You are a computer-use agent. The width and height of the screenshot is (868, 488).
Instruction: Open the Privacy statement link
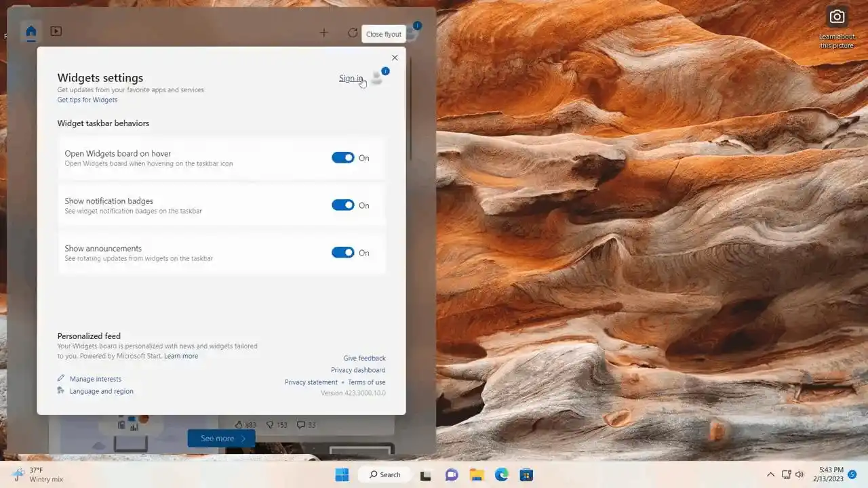[x=311, y=382]
